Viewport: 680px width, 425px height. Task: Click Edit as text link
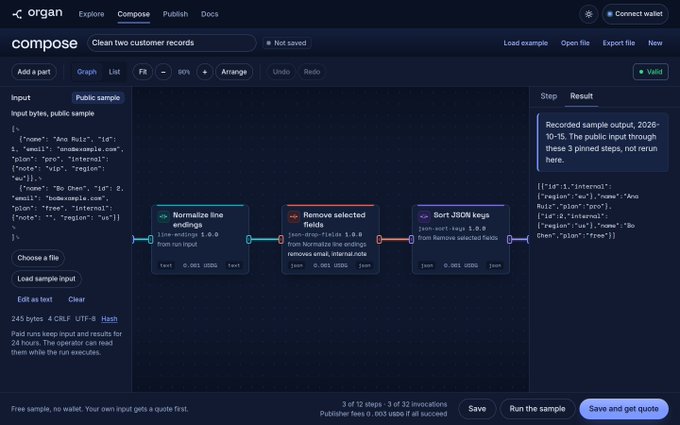click(35, 300)
